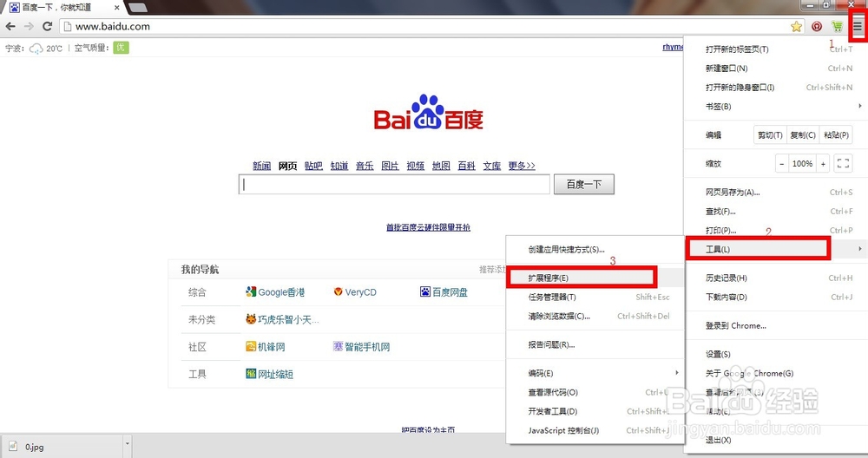Open the 新闻 link above search box
868x458 pixels.
(x=262, y=166)
